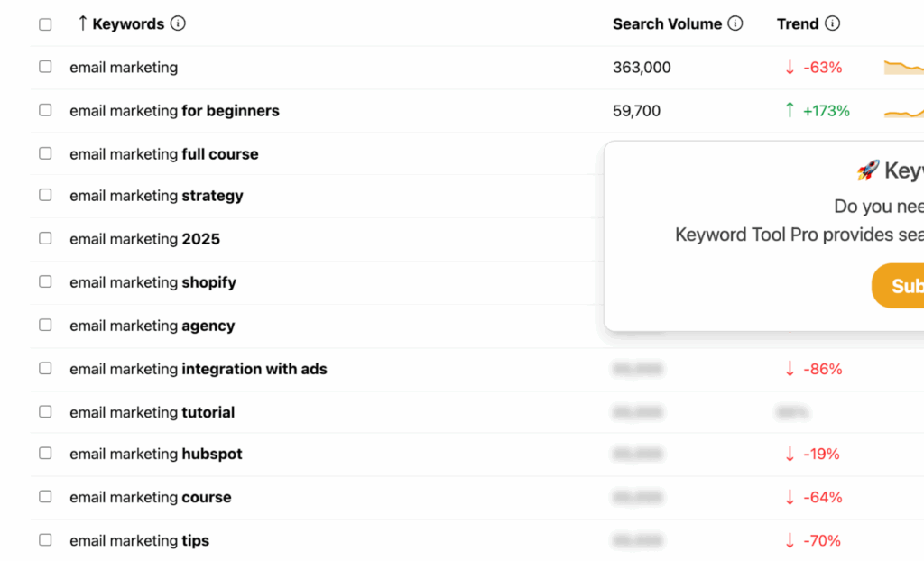Click the info icon next to Search Volume
924x561 pixels.
click(x=736, y=23)
